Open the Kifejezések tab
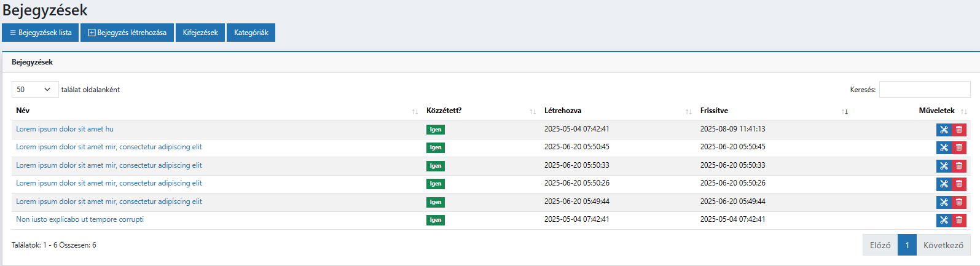The width and height of the screenshot is (980, 266). pyautogui.click(x=200, y=33)
